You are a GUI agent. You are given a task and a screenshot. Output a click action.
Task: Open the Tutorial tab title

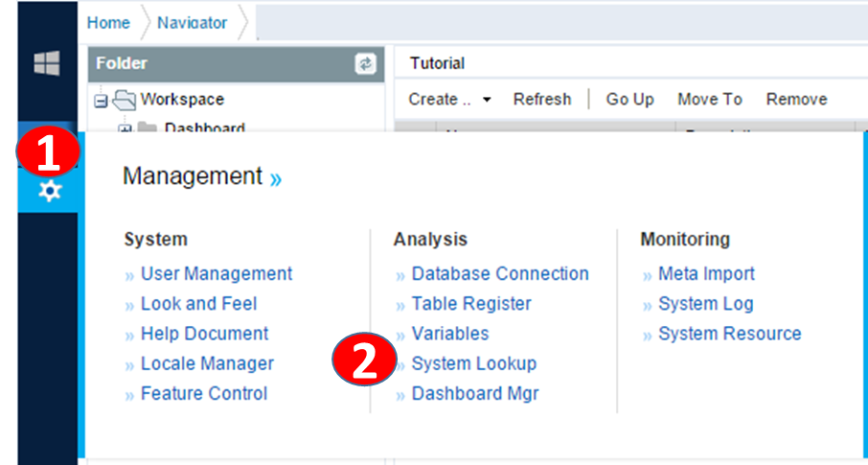click(x=437, y=63)
